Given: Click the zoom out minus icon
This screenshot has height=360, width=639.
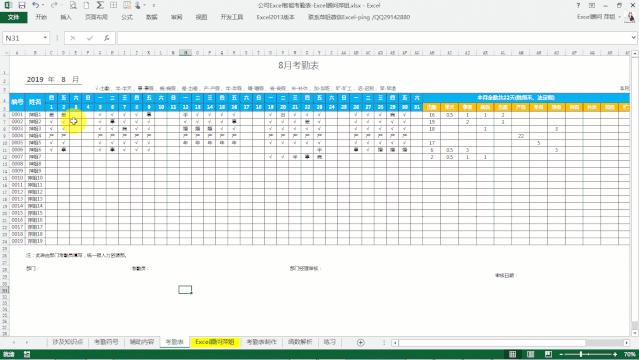Looking at the screenshot, I should (x=562, y=354).
